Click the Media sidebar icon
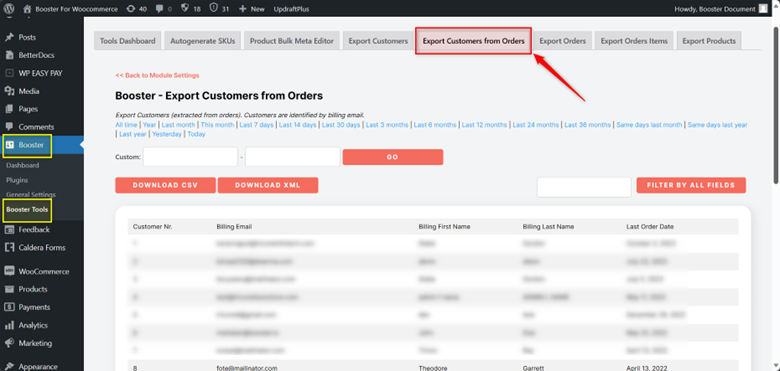The width and height of the screenshot is (780, 371). 9,91
